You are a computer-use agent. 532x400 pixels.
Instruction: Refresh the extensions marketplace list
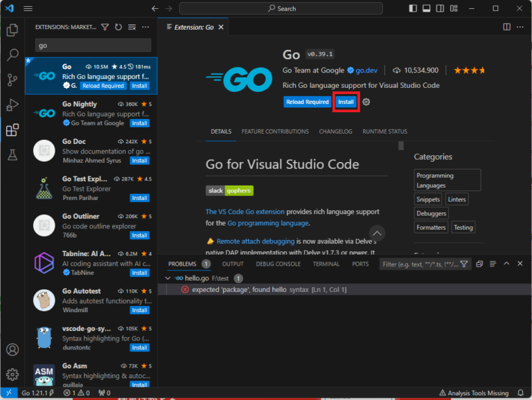tap(118, 27)
